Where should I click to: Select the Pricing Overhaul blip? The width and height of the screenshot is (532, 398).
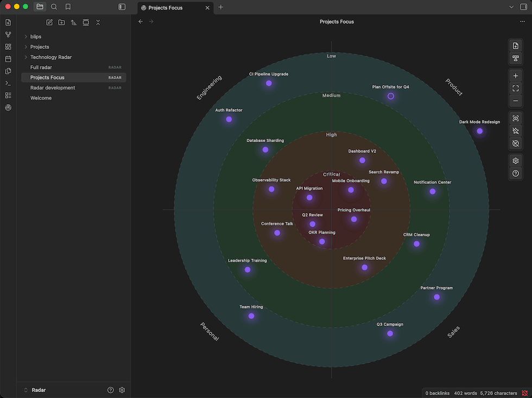354,219
